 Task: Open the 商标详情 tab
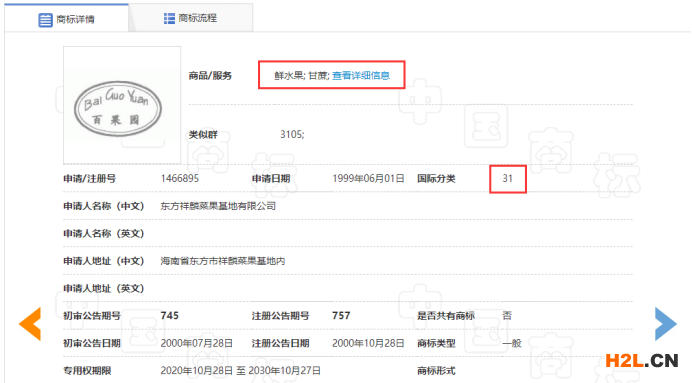pyautogui.click(x=67, y=18)
